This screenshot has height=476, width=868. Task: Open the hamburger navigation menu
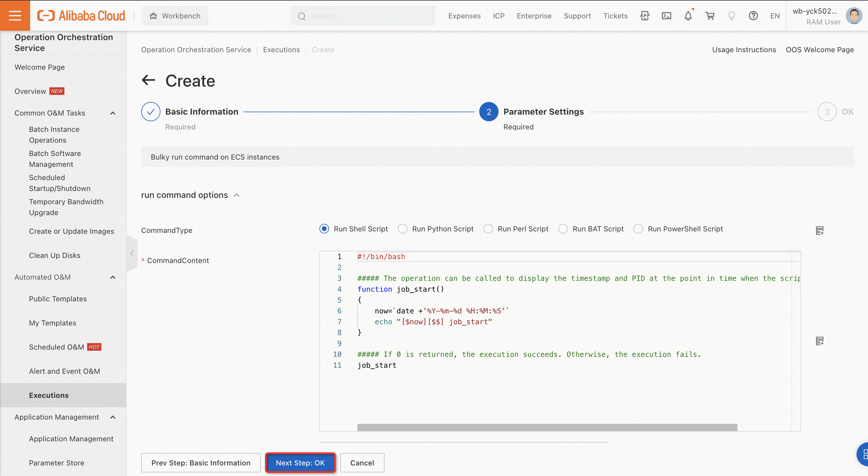point(15,15)
